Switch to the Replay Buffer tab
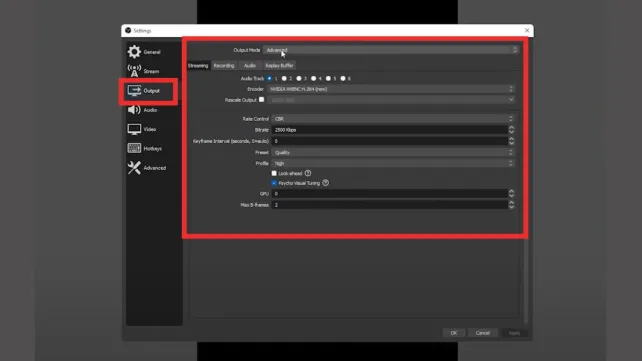642x361 pixels. pos(279,65)
